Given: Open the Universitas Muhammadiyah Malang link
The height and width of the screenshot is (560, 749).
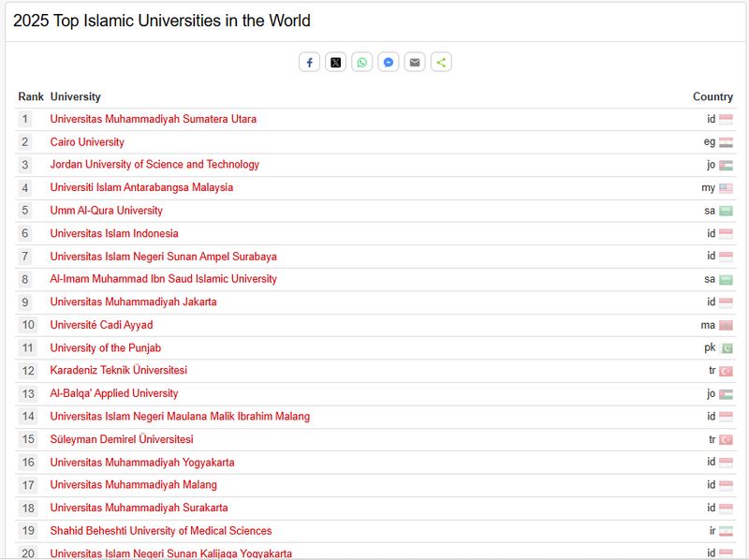Looking at the screenshot, I should [x=133, y=484].
